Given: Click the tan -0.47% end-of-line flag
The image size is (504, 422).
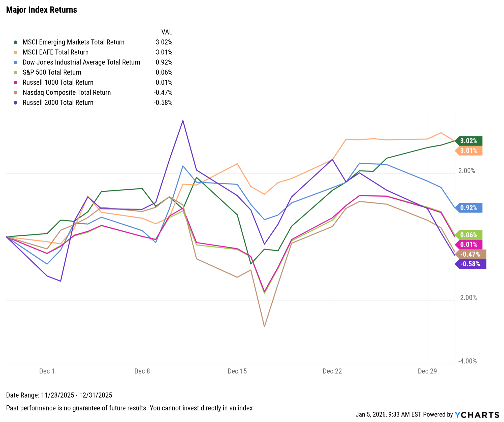Looking at the screenshot, I should (x=470, y=254).
